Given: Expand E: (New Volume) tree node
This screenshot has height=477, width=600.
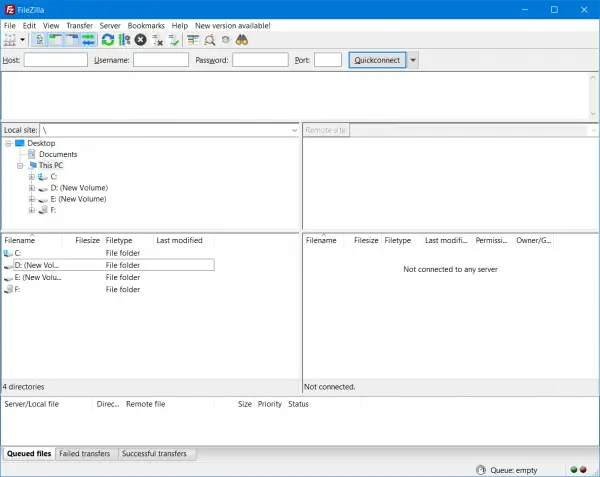Looking at the screenshot, I should click(x=32, y=199).
